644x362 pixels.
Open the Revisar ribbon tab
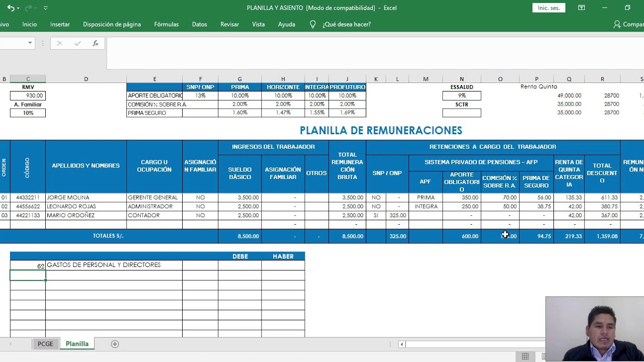coord(229,24)
